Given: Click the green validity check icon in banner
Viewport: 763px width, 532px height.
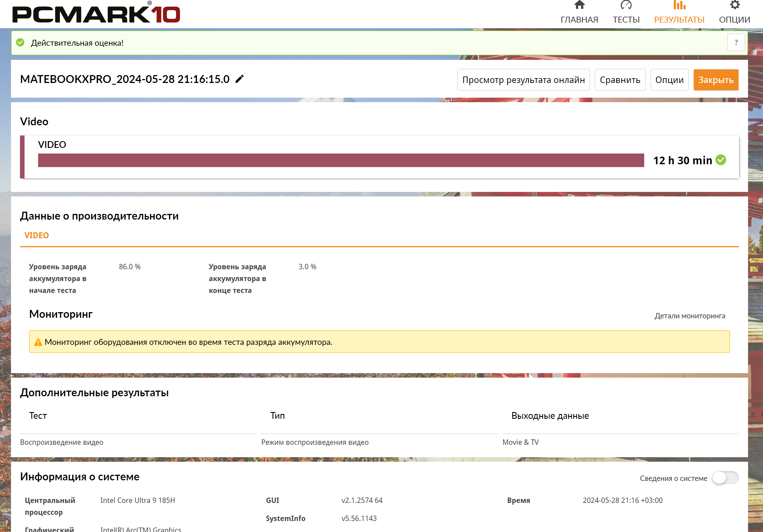Looking at the screenshot, I should tap(20, 43).
